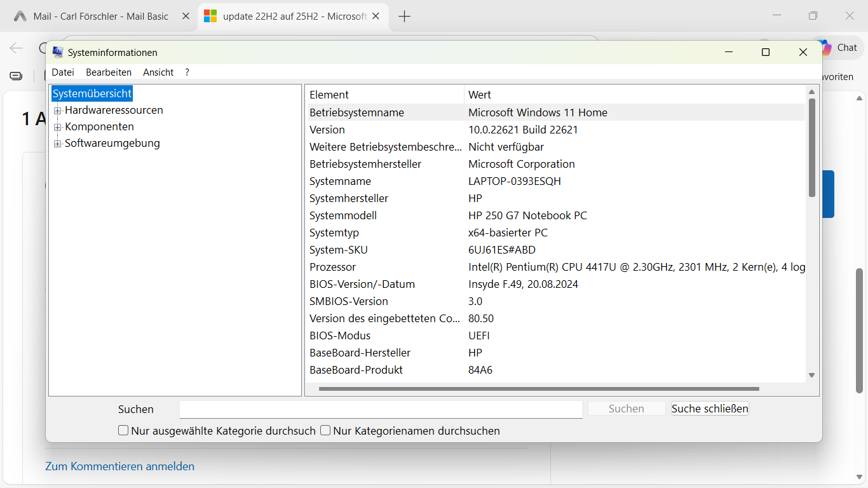Select the Systemname row label
This screenshot has height=488, width=868.
coord(340,181)
